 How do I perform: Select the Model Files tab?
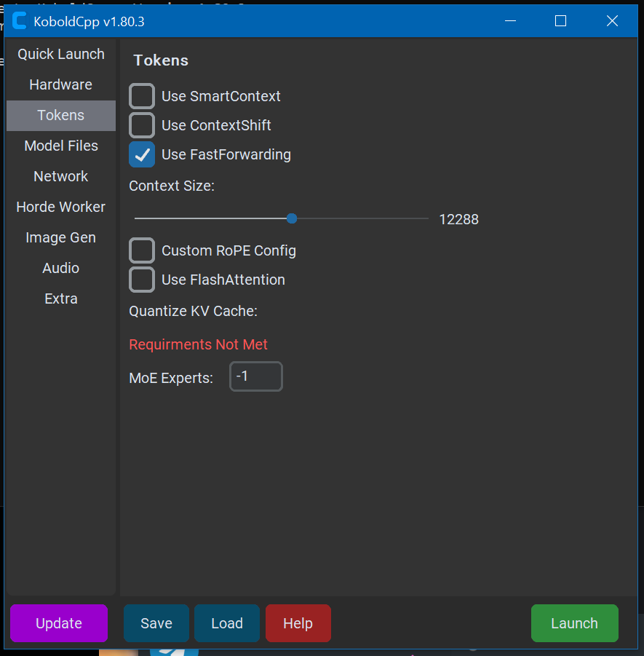coord(61,146)
